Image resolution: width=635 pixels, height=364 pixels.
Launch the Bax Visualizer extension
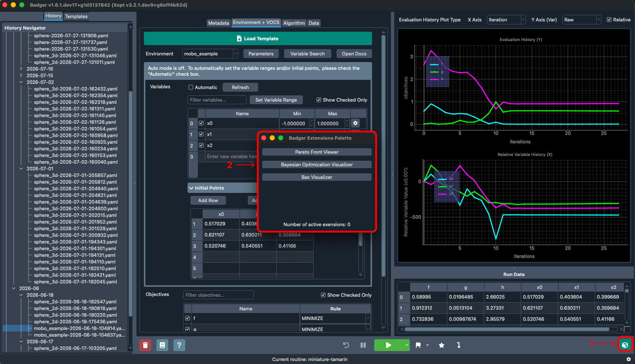(x=317, y=177)
